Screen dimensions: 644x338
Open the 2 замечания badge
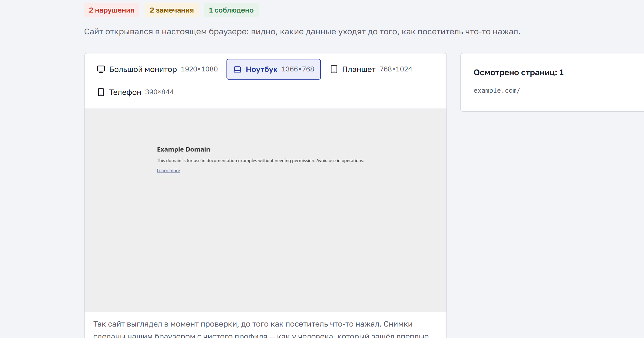click(x=172, y=10)
